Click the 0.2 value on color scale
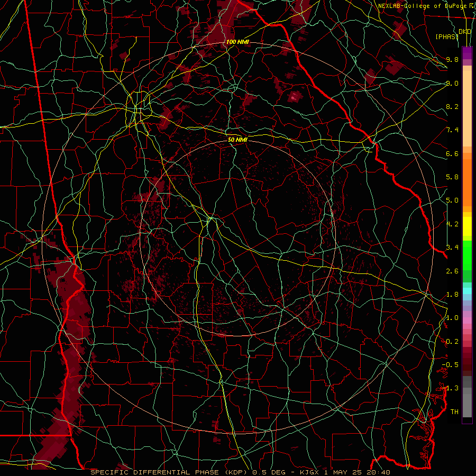This screenshot has width=476, height=476. [x=452, y=342]
